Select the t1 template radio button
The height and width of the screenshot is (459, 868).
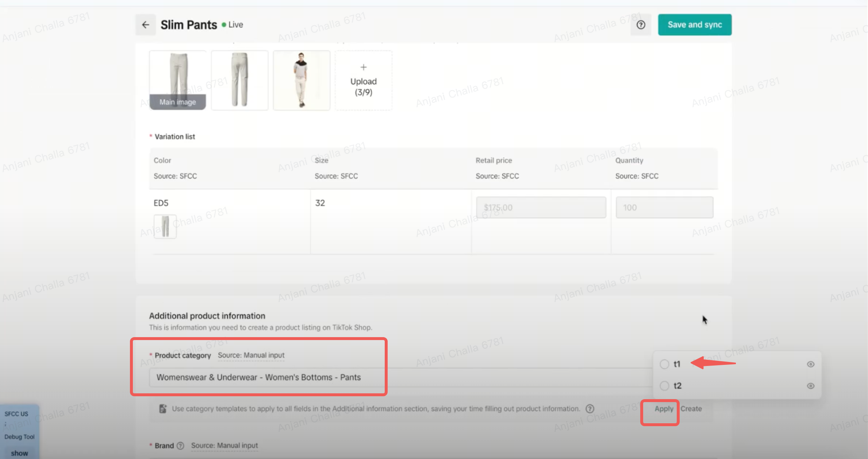point(664,364)
